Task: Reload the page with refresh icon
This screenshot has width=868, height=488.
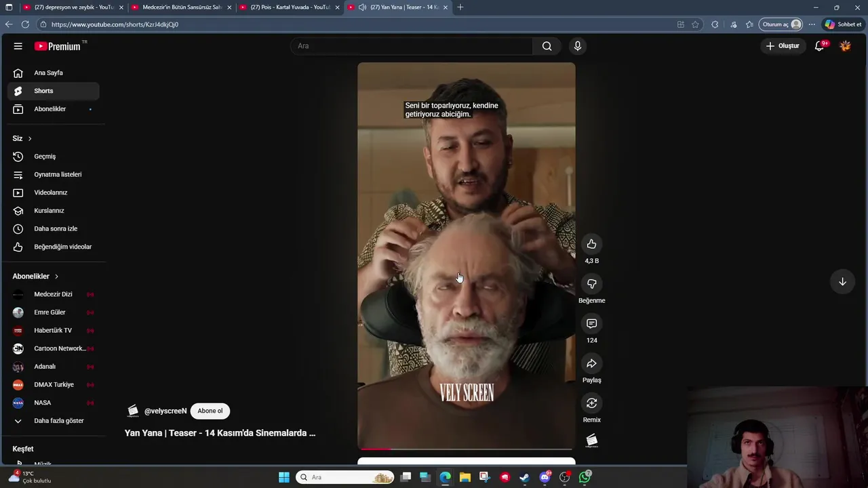Action: pyautogui.click(x=25, y=24)
